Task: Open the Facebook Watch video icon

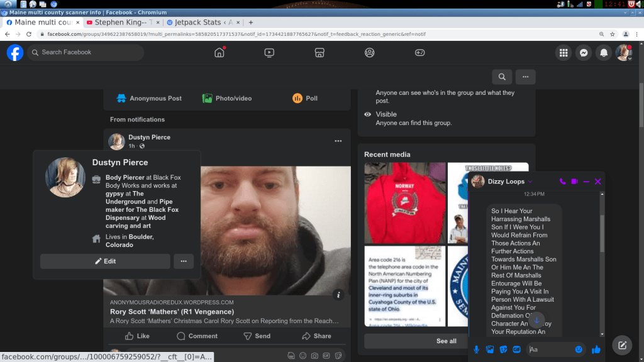Action: (x=269, y=53)
